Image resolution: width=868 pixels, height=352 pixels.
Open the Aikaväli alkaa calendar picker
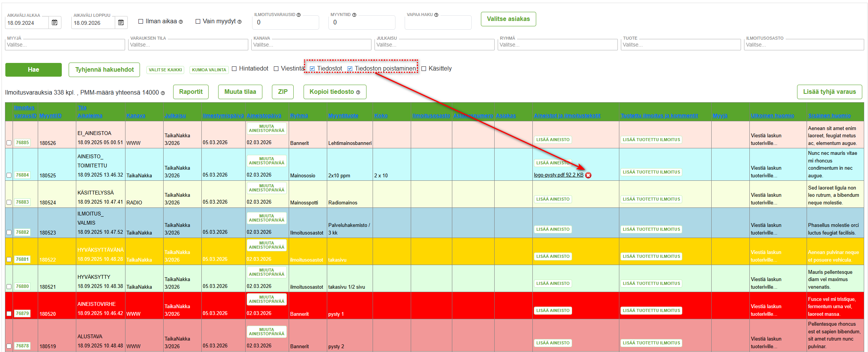(55, 23)
